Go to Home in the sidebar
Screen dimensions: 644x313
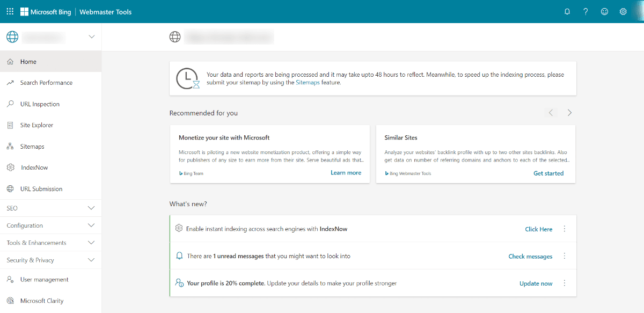click(50, 62)
